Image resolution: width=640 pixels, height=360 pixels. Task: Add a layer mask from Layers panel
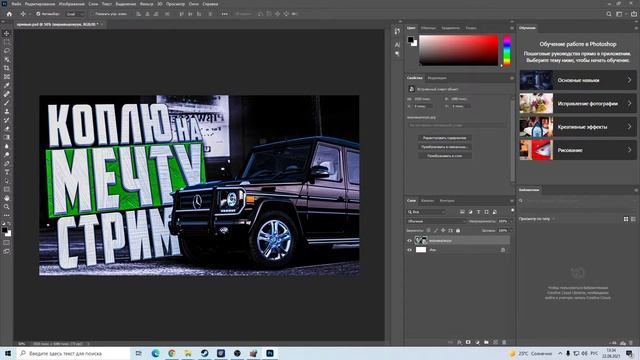click(468, 342)
